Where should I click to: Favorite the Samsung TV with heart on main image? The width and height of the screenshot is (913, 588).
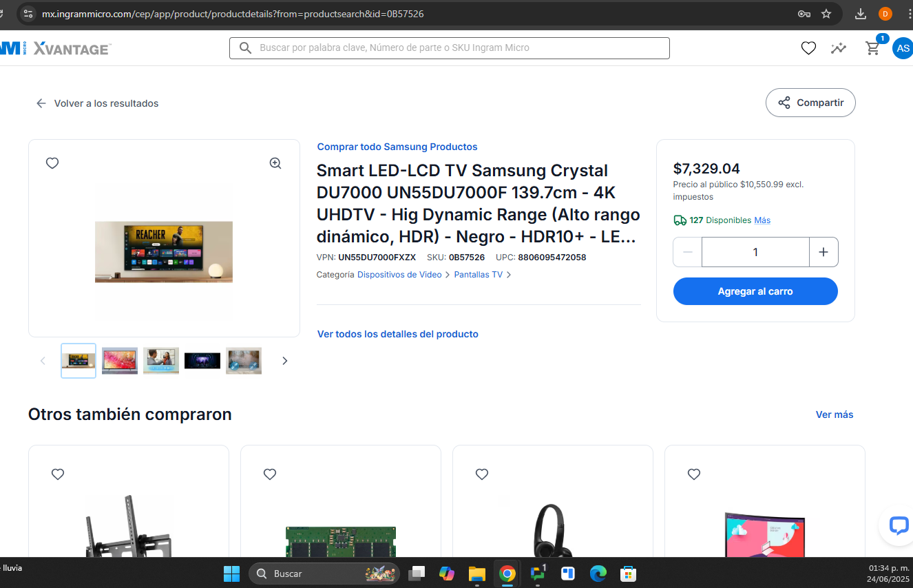point(52,163)
